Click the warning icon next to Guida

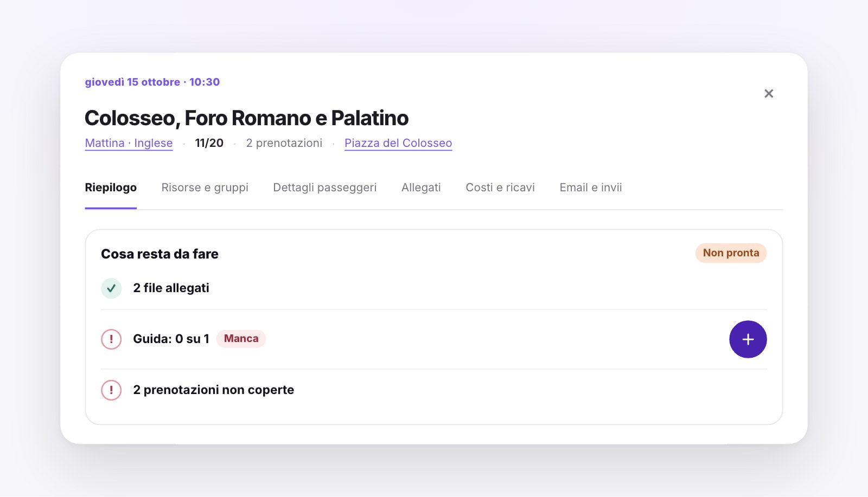click(x=111, y=339)
